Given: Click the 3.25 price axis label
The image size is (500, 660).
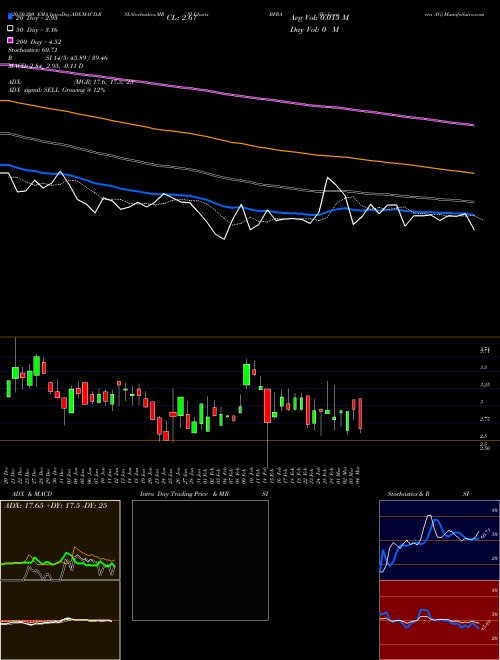Looking at the screenshot, I should (x=485, y=385).
